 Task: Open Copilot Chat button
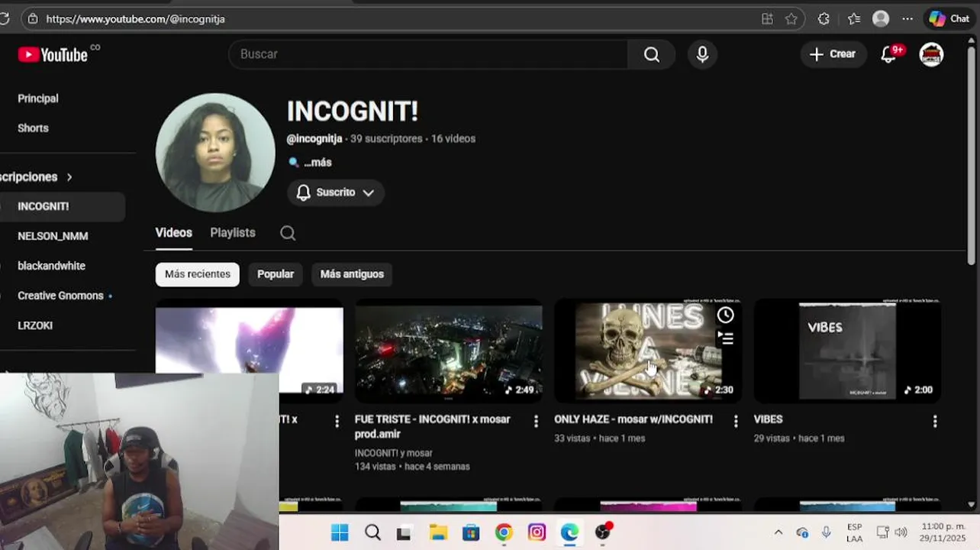tap(949, 18)
